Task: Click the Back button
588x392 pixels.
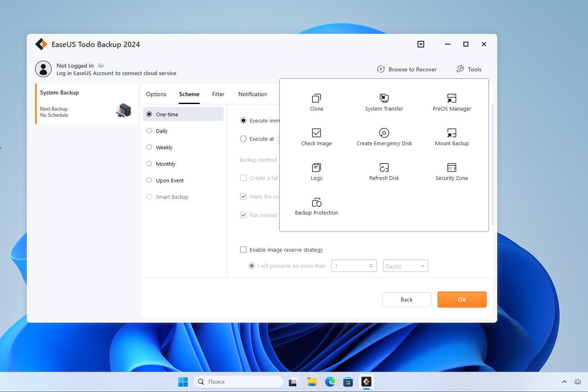Action: click(x=407, y=300)
